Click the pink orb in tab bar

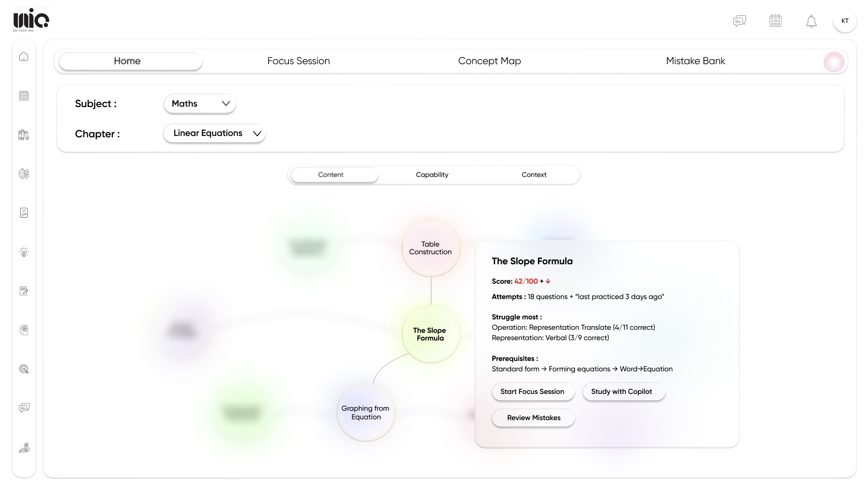click(834, 62)
